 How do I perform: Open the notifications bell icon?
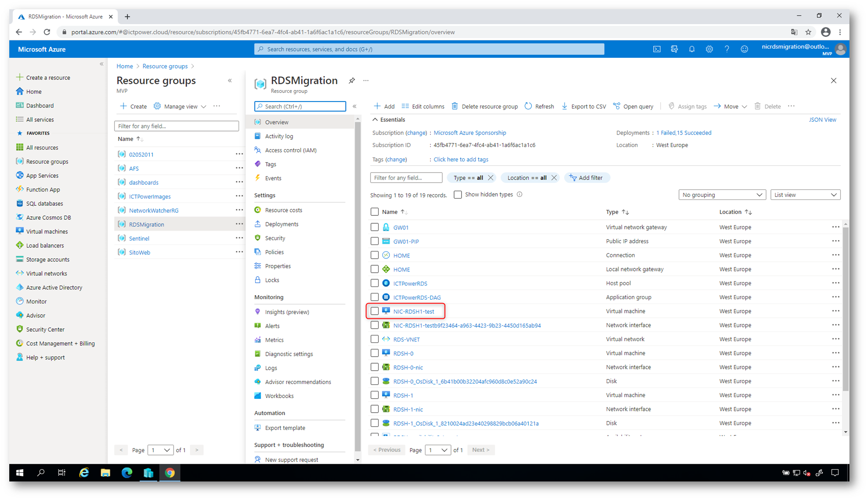[x=692, y=49]
